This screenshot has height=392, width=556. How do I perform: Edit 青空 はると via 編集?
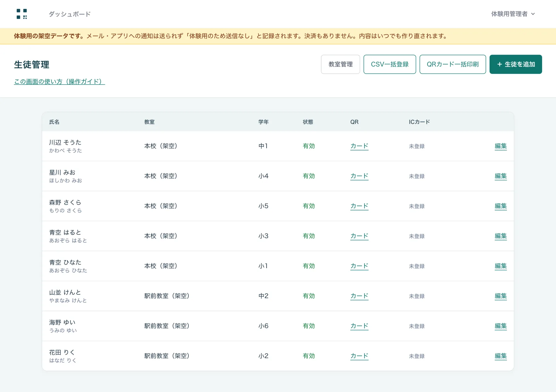click(x=501, y=236)
